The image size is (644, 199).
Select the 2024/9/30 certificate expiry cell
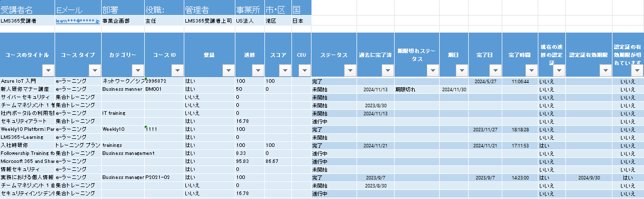[x=588, y=177]
